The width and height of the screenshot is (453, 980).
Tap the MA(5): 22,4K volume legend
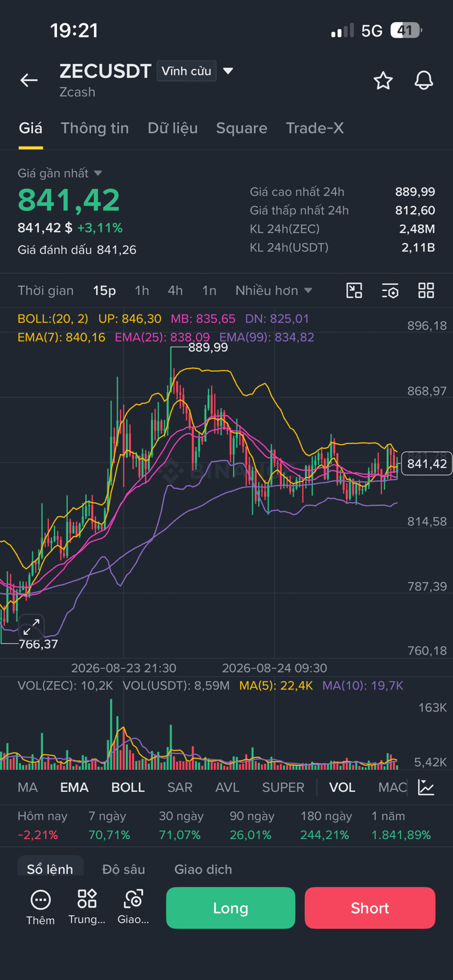point(276,686)
